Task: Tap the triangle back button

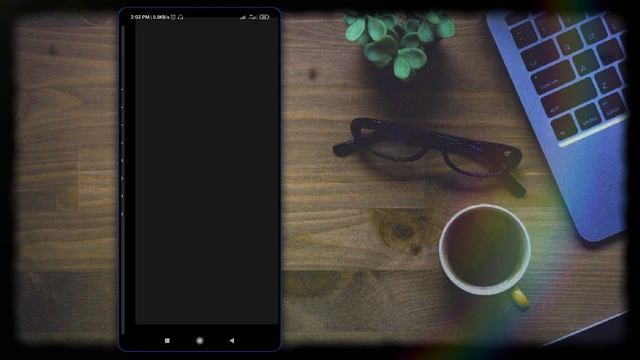Action: pyautogui.click(x=231, y=340)
